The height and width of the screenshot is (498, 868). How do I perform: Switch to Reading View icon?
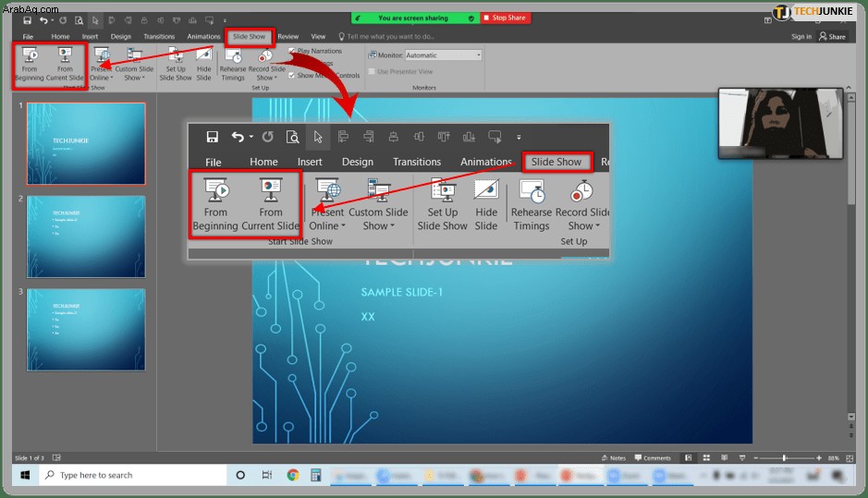725,458
